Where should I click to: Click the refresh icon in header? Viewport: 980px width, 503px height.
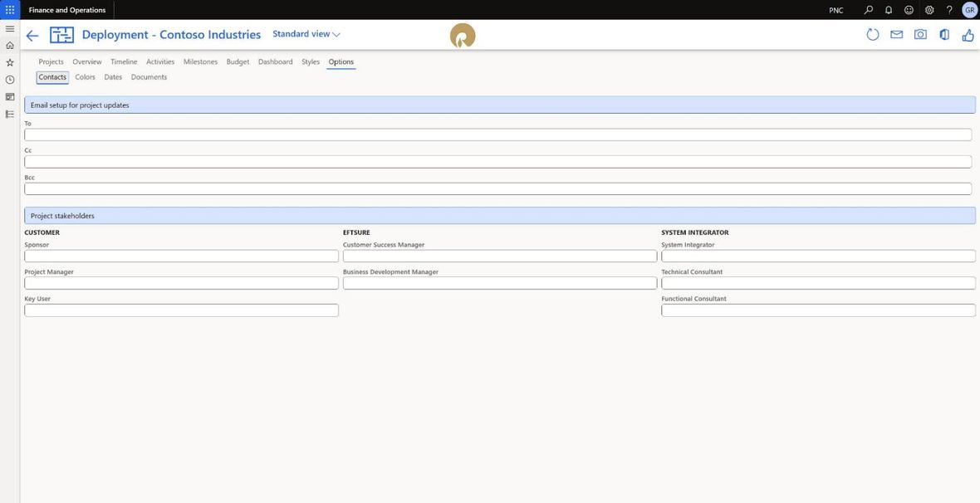(873, 35)
